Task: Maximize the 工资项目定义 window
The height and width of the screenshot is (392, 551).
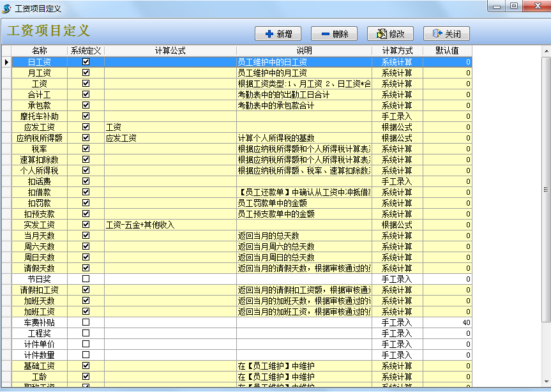Action: click(x=513, y=6)
